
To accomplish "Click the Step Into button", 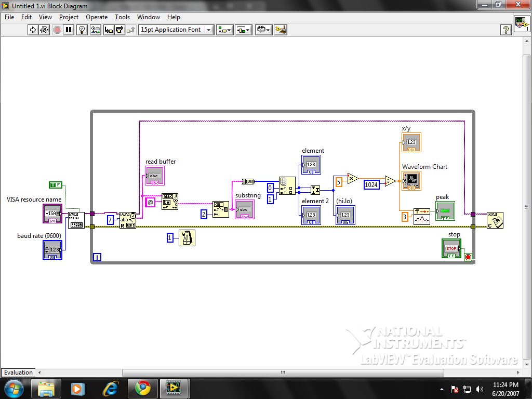I will pos(108,30).
